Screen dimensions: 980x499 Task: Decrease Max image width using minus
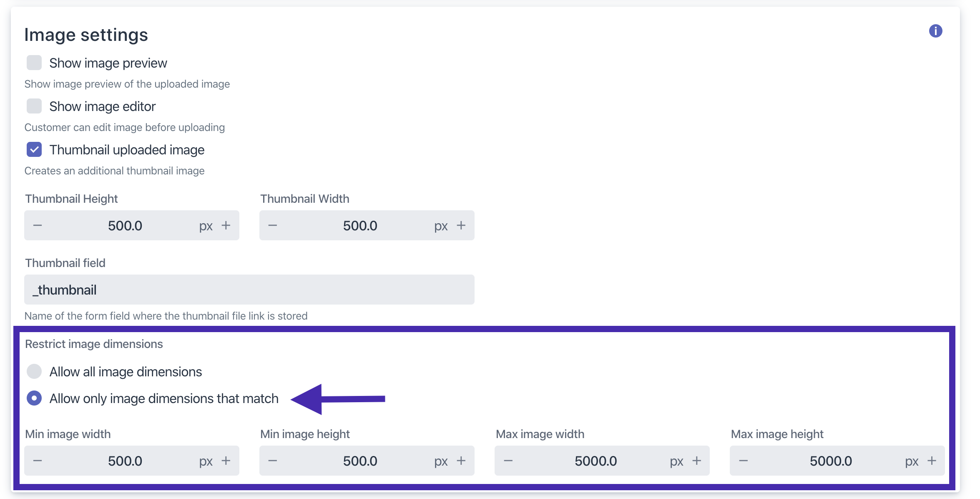coord(508,461)
